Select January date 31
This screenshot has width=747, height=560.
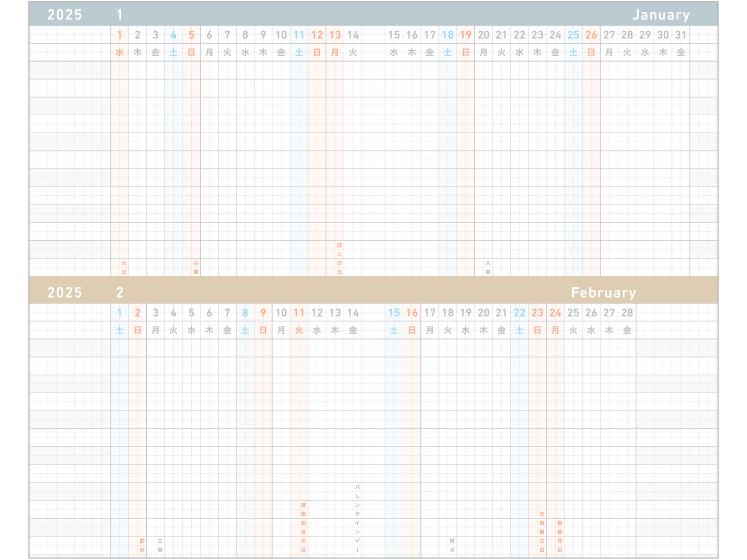tap(681, 35)
